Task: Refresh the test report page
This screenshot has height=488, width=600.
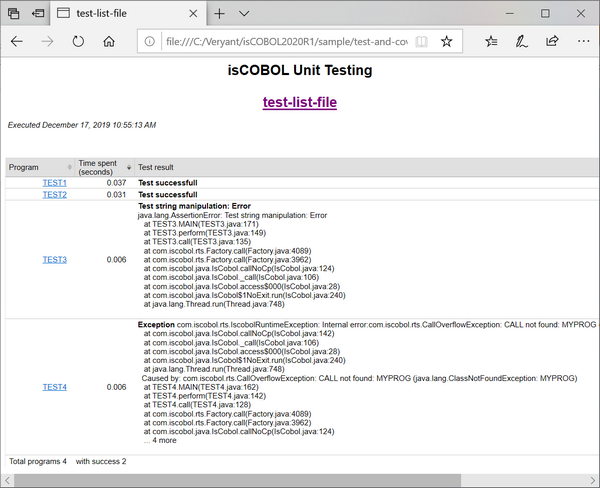Action: pos(78,42)
